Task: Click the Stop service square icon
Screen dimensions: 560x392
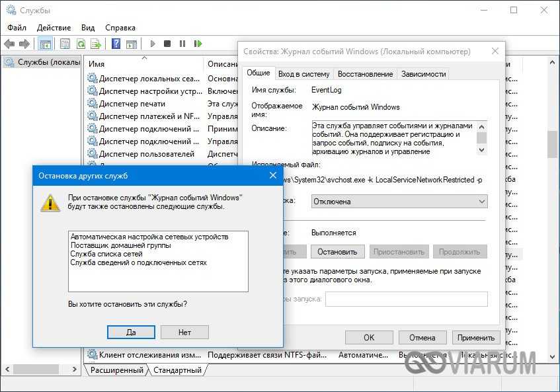Action: pos(167,44)
